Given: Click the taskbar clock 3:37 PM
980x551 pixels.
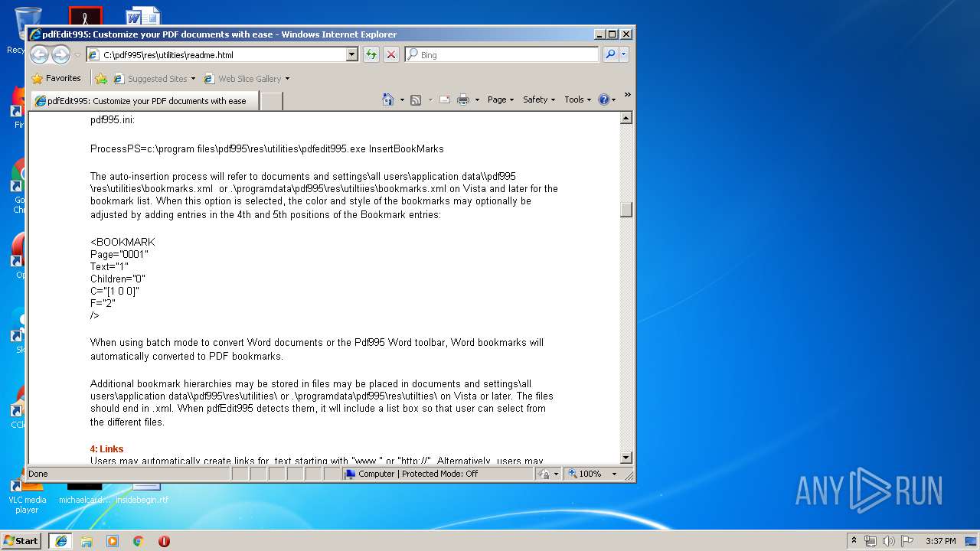Looking at the screenshot, I should click(941, 540).
